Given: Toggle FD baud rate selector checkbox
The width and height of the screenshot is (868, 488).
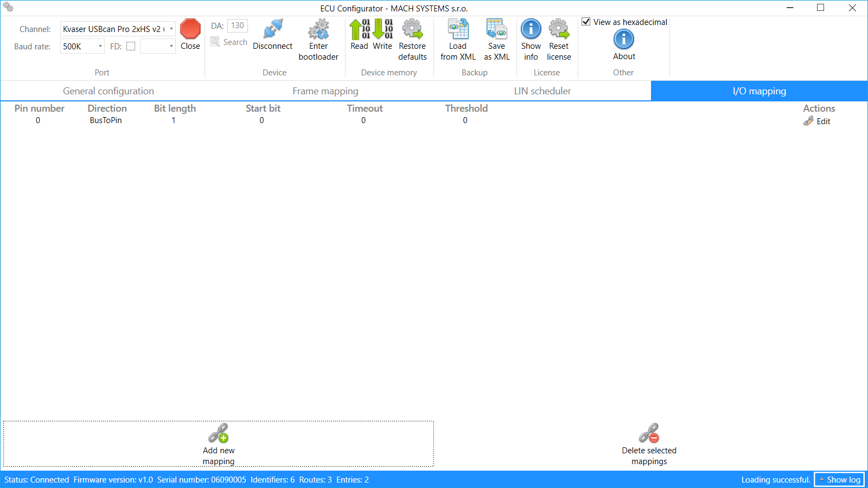Looking at the screenshot, I should click(x=131, y=46).
